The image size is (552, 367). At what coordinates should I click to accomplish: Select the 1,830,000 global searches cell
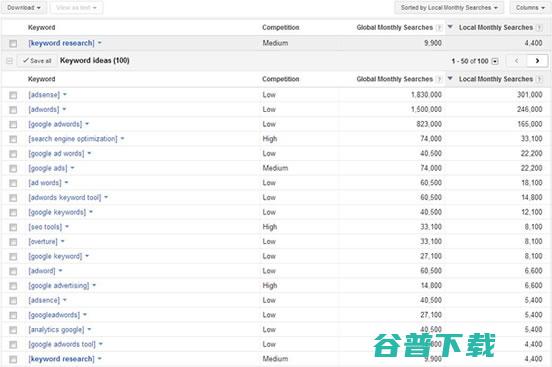pos(426,94)
